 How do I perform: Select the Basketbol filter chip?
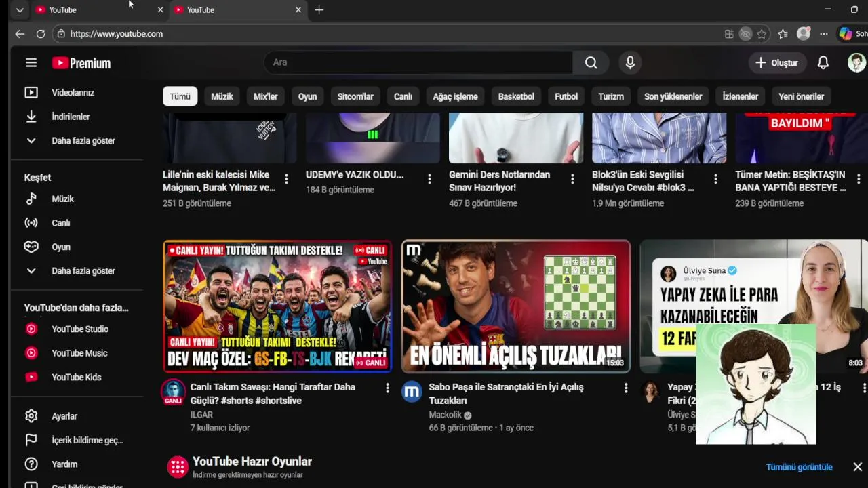click(516, 96)
